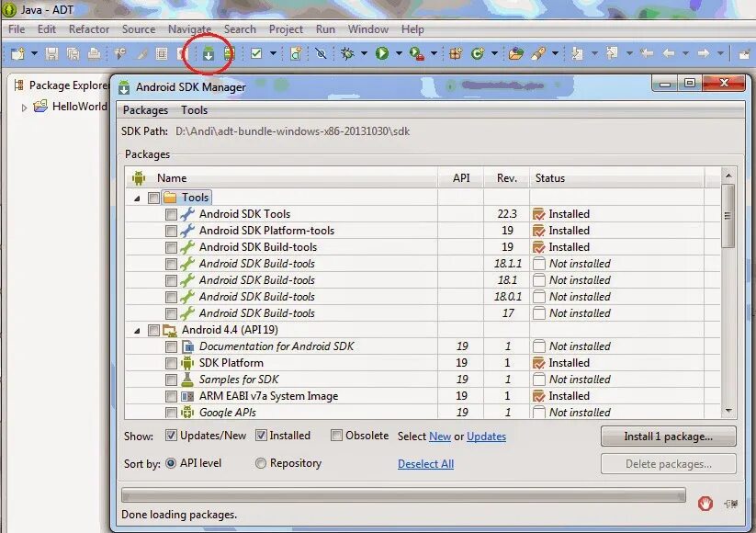The width and height of the screenshot is (756, 533).
Task: Open the Android SDK Manager toolbar icon
Action: 208,53
